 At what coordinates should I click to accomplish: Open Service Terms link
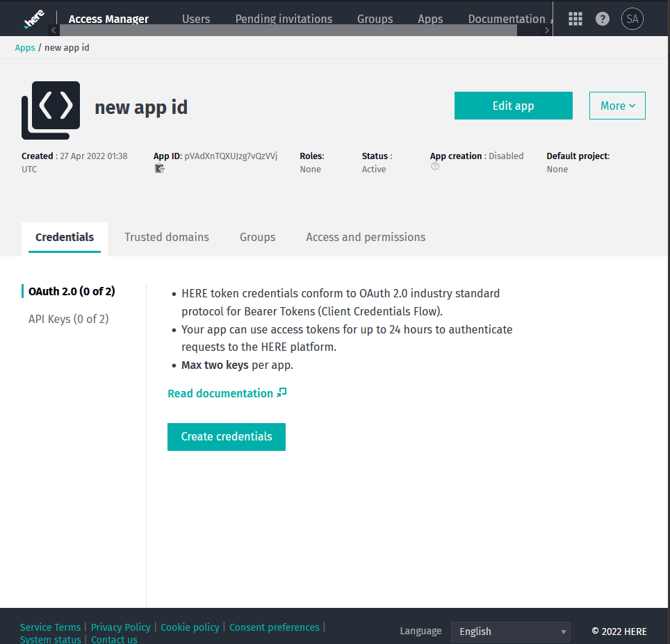(x=50, y=627)
